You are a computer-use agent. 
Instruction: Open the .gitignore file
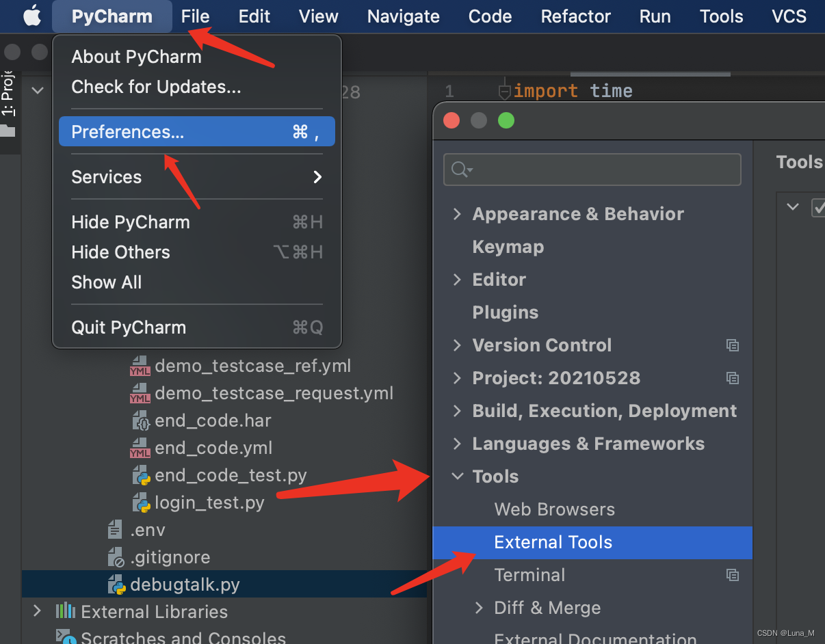170,557
